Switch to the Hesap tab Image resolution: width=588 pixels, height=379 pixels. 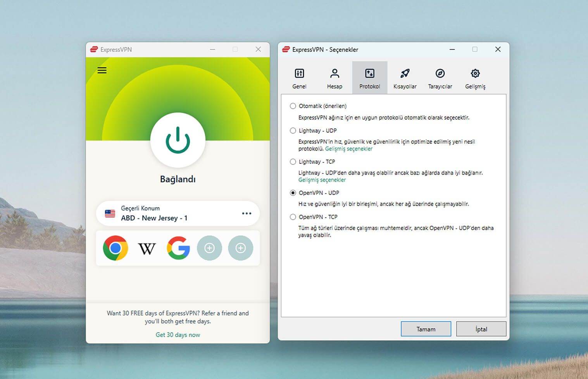pyautogui.click(x=335, y=78)
